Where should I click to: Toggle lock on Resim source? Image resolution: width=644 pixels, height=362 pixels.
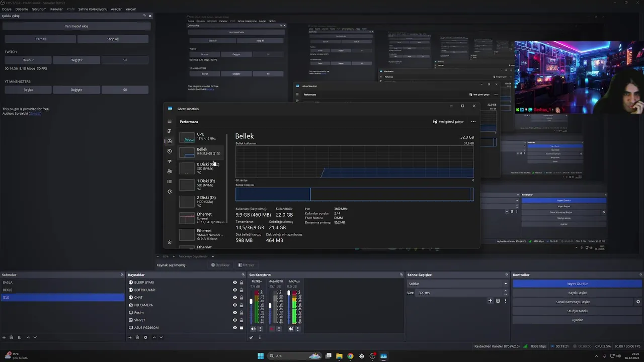coord(242,313)
